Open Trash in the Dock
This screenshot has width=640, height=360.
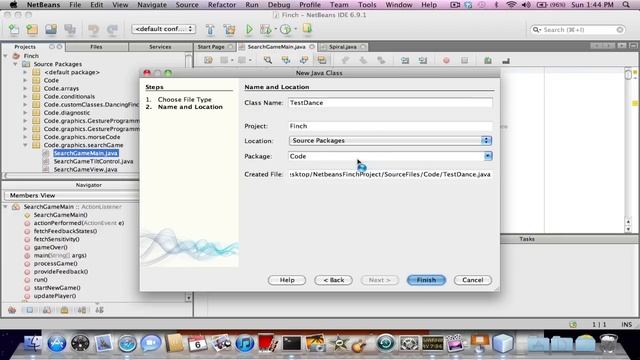pos(608,344)
